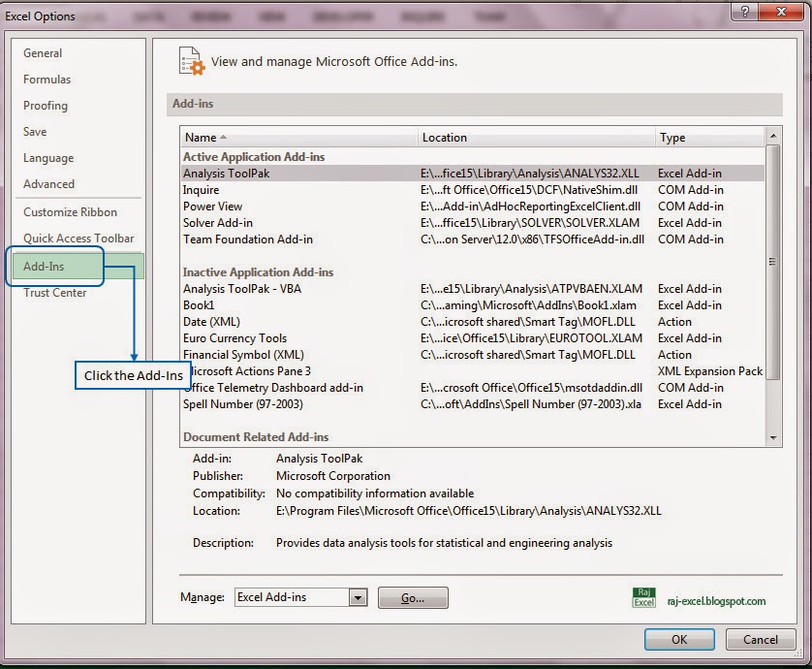Confirm with the OK button
The height and width of the screenshot is (669, 812).
coord(679,640)
